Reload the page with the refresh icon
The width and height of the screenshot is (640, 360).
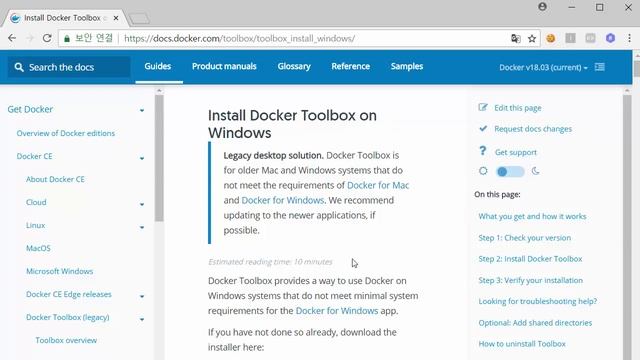(x=47, y=38)
